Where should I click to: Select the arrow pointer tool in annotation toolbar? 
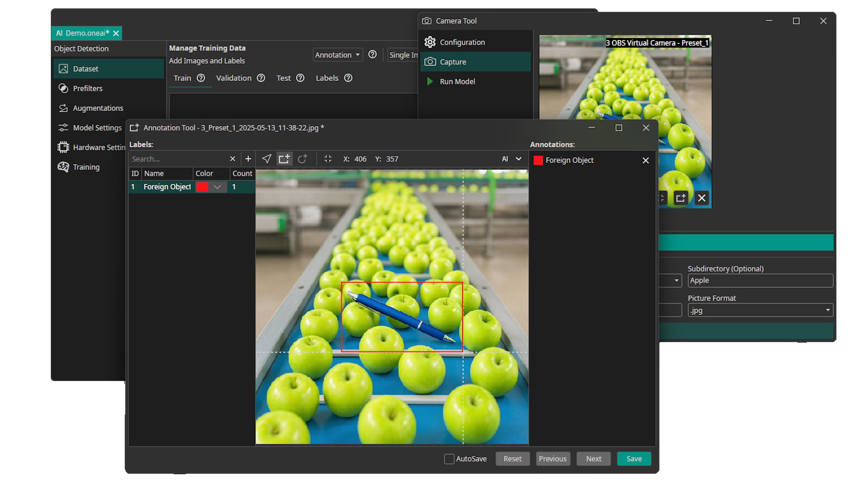tap(267, 159)
